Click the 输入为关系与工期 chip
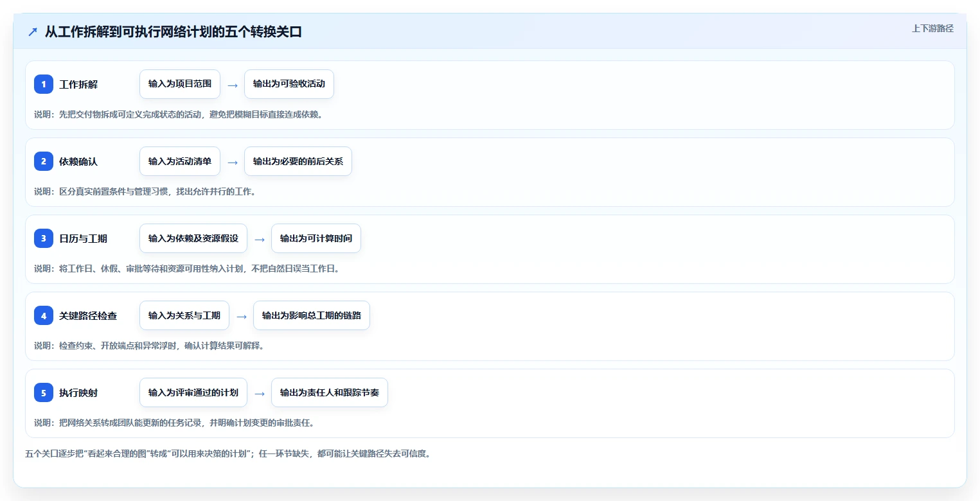This screenshot has height=501, width=980. click(x=184, y=315)
